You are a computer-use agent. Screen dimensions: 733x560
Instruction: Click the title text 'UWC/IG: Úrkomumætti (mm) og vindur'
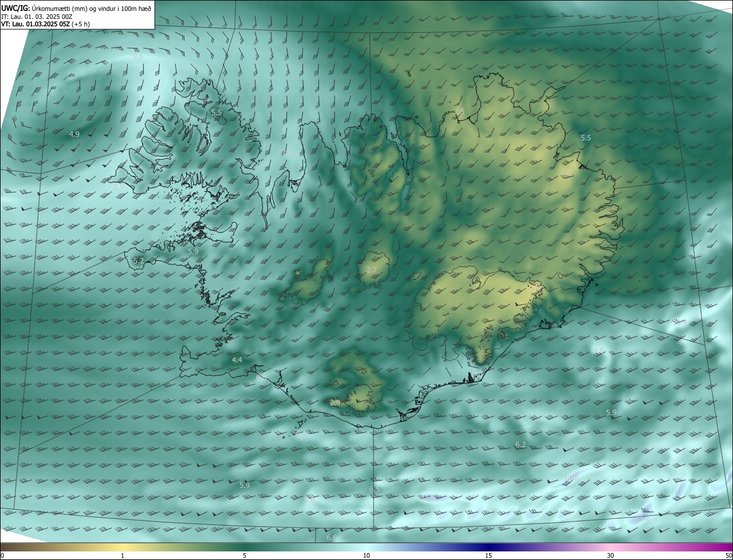tap(59, 8)
